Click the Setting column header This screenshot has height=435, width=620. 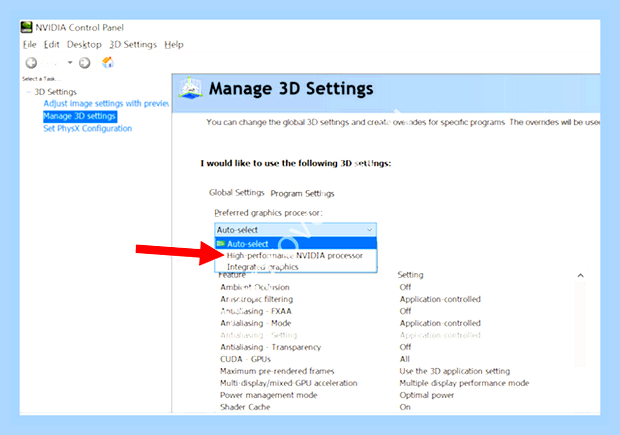[x=410, y=274]
